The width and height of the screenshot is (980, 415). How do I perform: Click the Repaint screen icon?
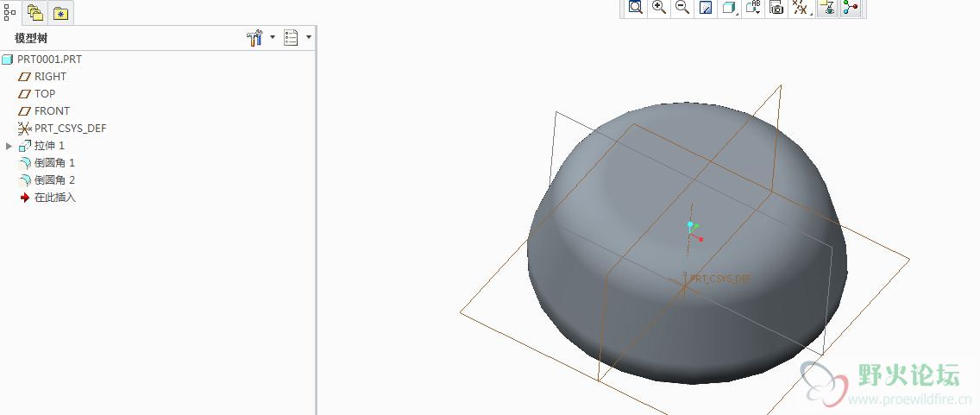[706, 8]
